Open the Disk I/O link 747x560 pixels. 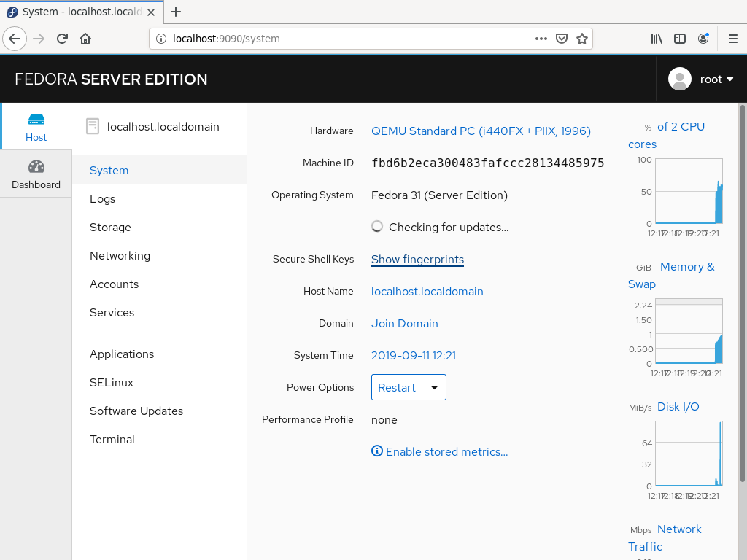point(678,407)
